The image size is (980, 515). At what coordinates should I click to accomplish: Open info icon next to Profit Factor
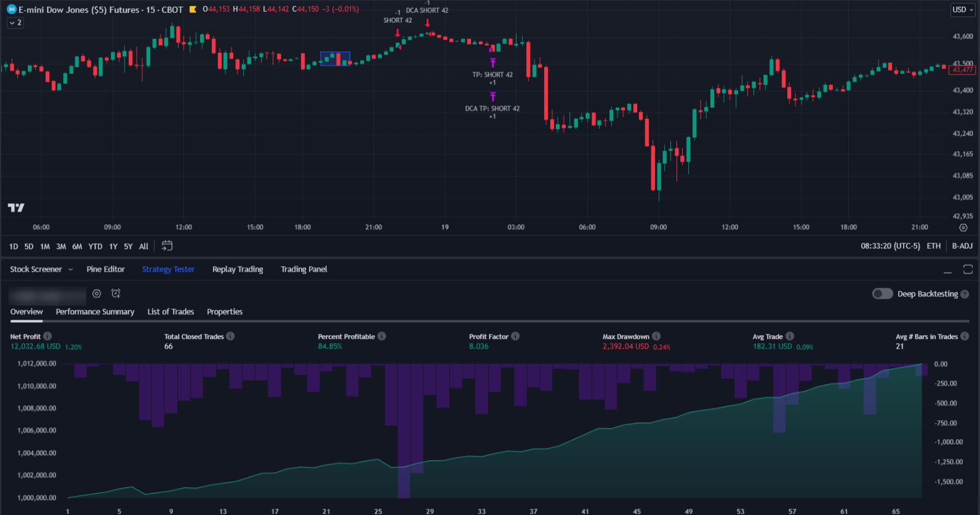tap(515, 336)
